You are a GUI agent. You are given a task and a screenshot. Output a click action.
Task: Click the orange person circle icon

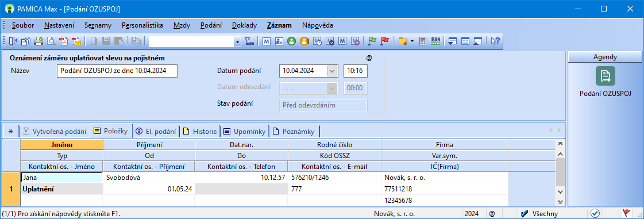(x=304, y=41)
